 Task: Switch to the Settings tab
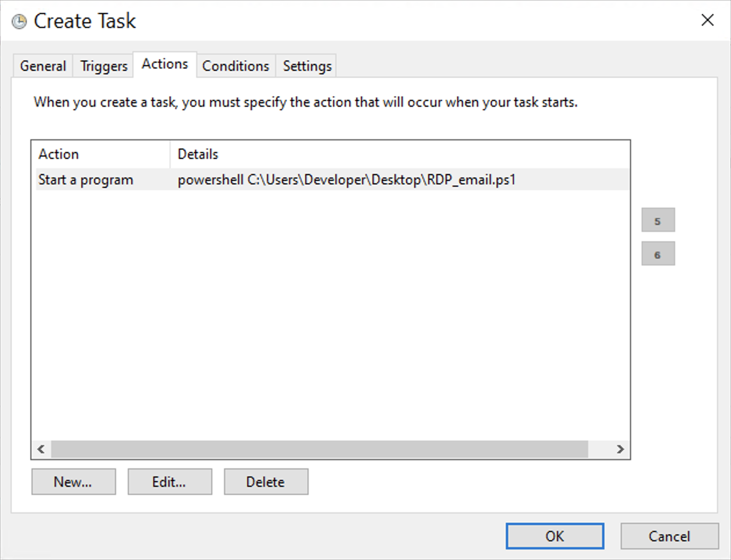306,66
